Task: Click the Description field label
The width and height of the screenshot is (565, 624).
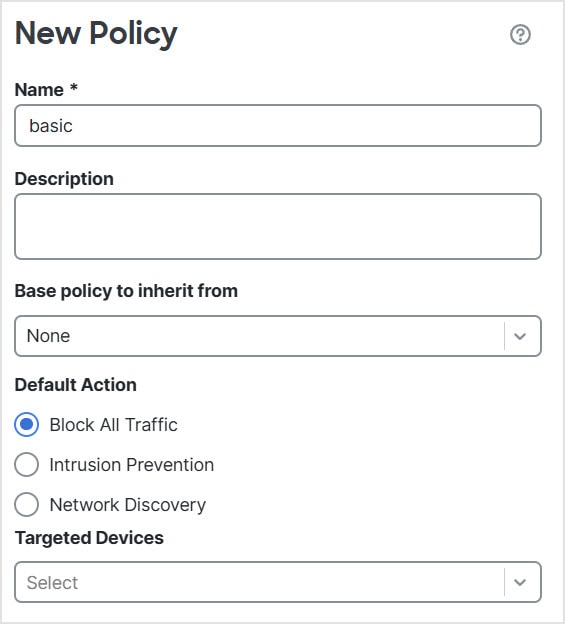Action: click(x=64, y=179)
